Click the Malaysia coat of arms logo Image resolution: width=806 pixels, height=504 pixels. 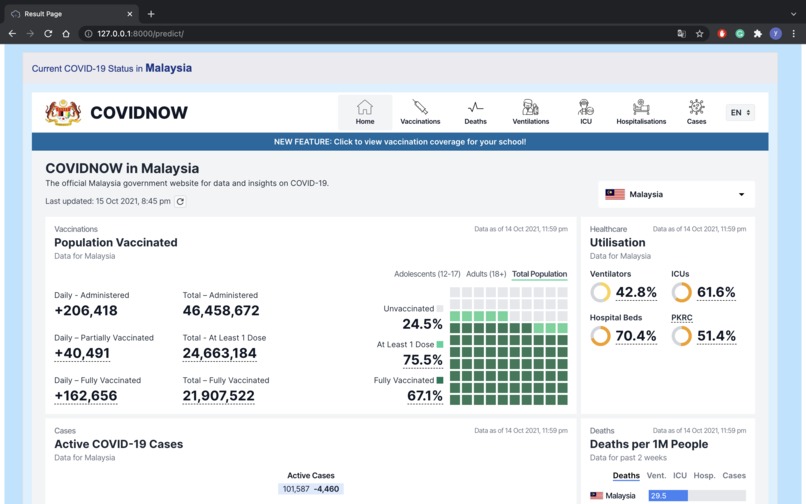[63, 113]
